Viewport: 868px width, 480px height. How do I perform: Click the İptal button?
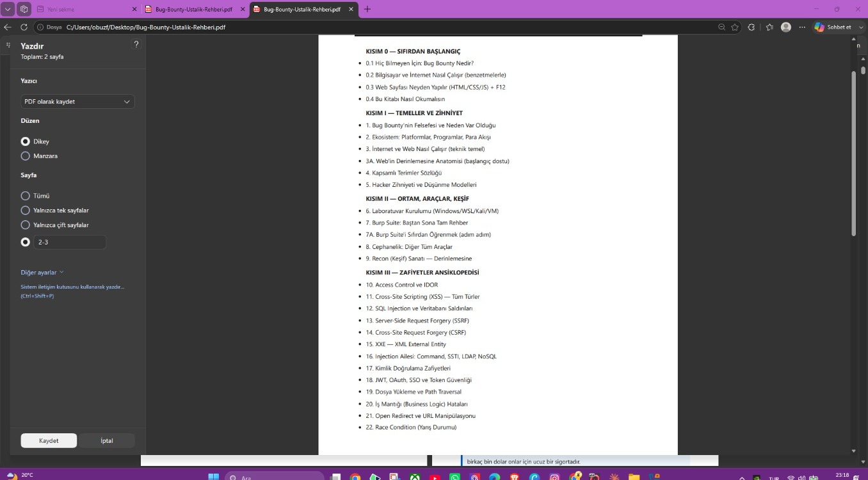click(x=107, y=440)
